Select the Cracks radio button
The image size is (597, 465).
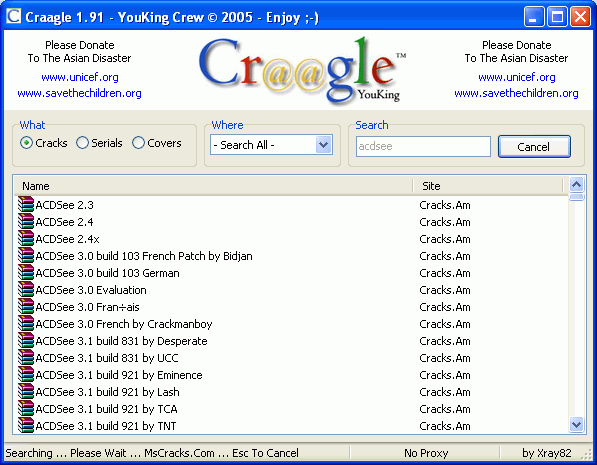point(26,143)
